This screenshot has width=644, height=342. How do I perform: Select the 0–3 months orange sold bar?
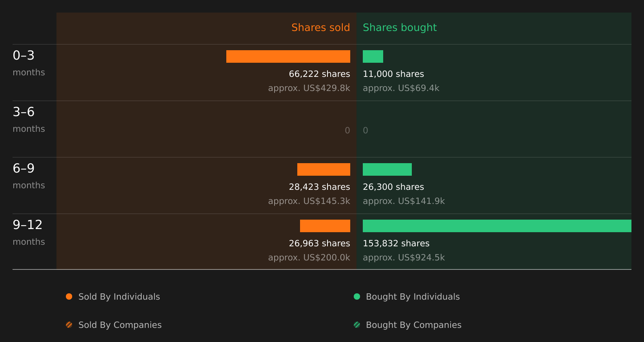click(288, 56)
